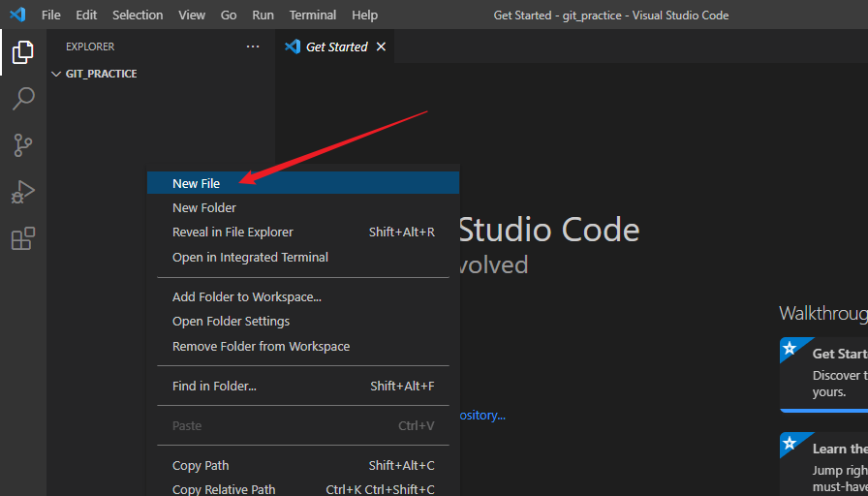The width and height of the screenshot is (868, 496).
Task: Open the Run and Debug view
Action: point(22,192)
